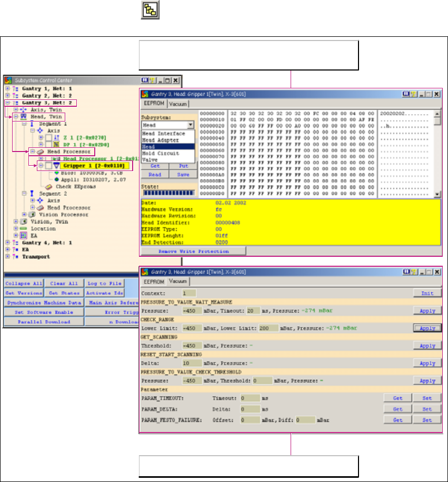Screen dimensions: 448x482
Task: Click the Segment 1 icon
Action: point(32,124)
